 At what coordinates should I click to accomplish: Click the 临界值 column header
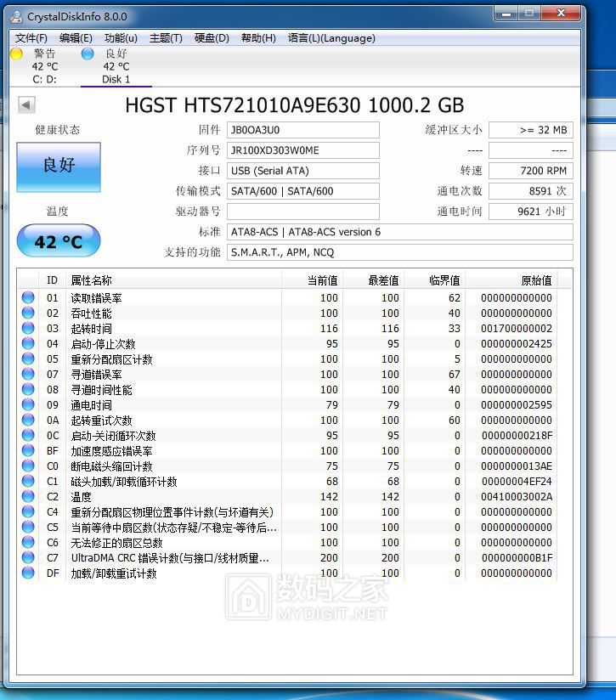click(x=435, y=279)
